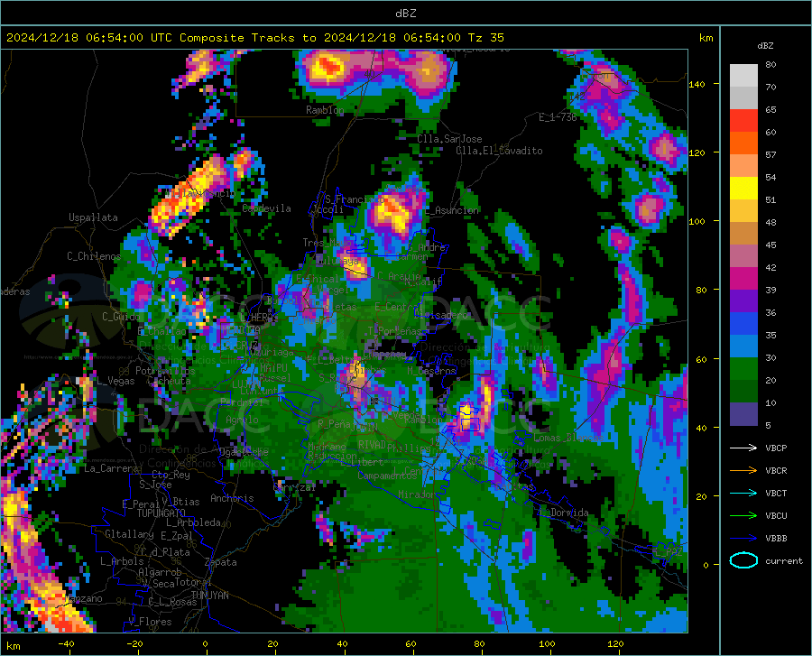Click the 'Manzano' map label
This screenshot has height=656, width=812.
(84, 598)
